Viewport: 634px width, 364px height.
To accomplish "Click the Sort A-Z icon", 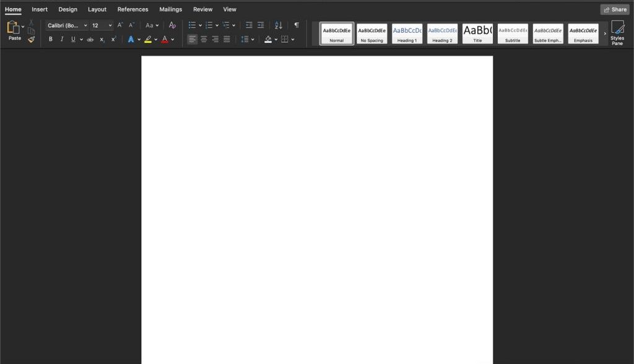I will (x=278, y=25).
